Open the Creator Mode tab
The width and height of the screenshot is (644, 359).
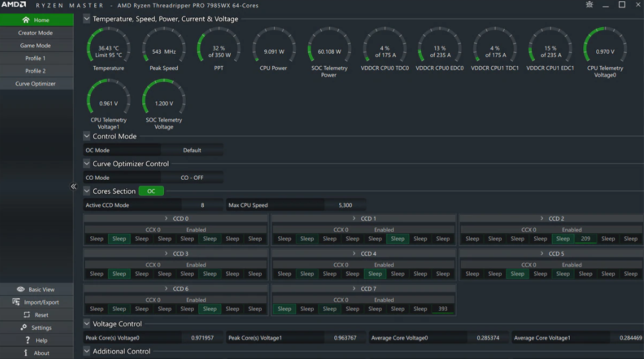pyautogui.click(x=36, y=33)
